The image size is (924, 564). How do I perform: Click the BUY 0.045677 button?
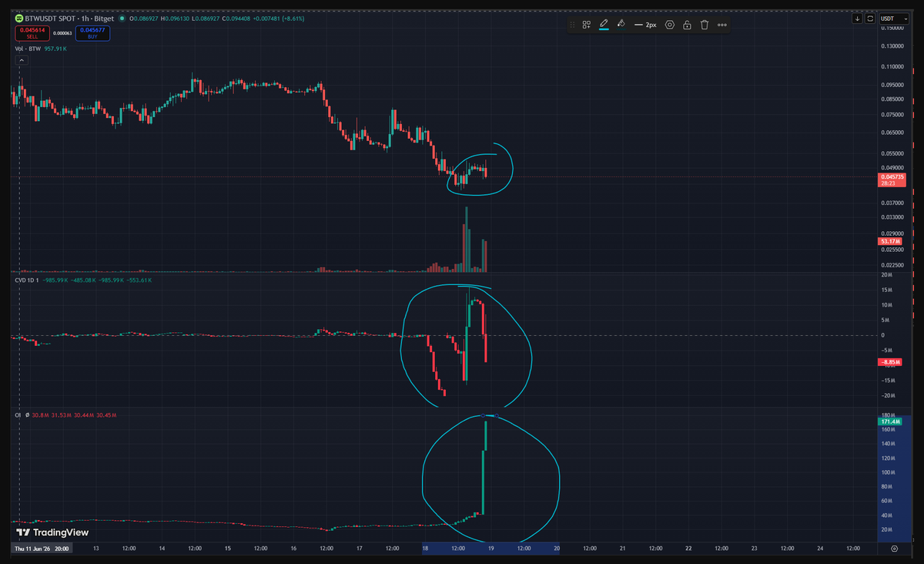coord(93,33)
